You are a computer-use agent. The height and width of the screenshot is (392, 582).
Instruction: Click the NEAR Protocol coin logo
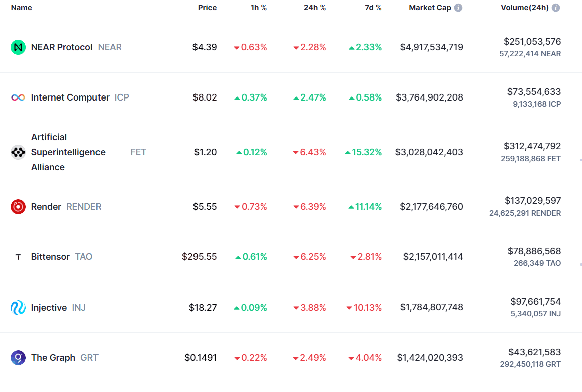tap(18, 47)
